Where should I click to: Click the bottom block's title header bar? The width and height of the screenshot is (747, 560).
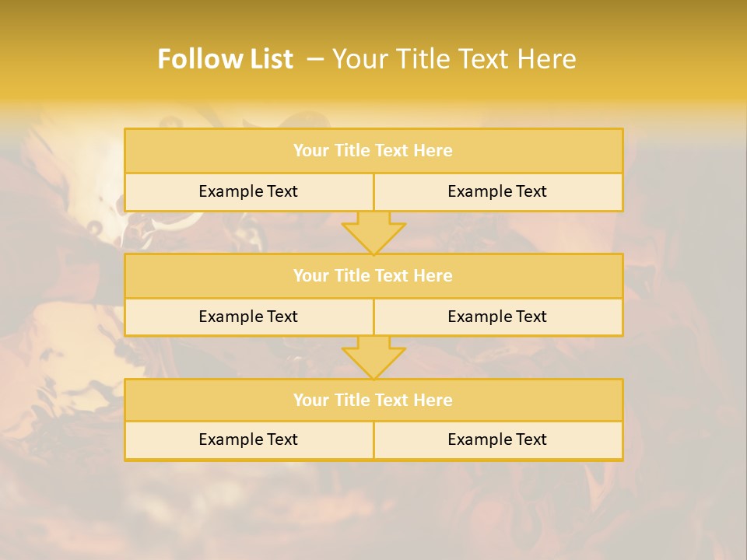[373, 401]
